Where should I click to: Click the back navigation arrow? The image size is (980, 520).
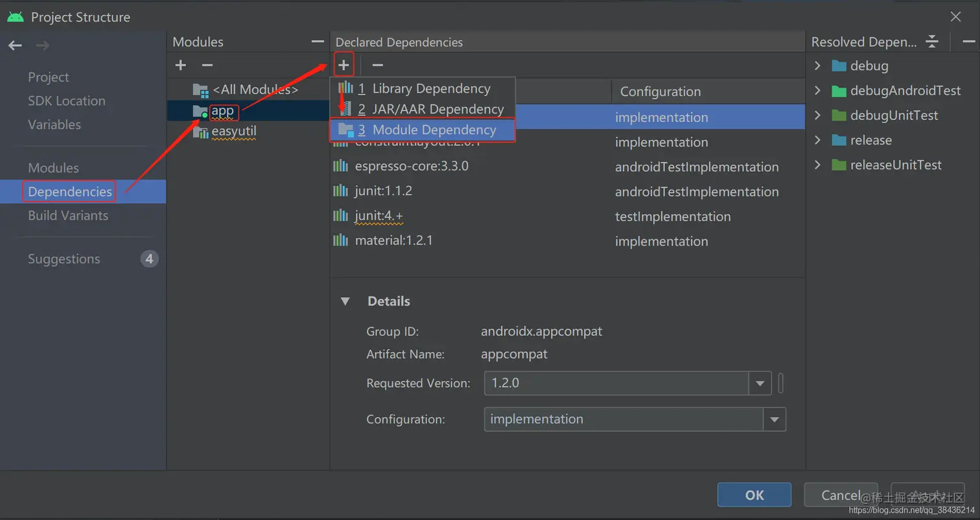click(x=15, y=45)
